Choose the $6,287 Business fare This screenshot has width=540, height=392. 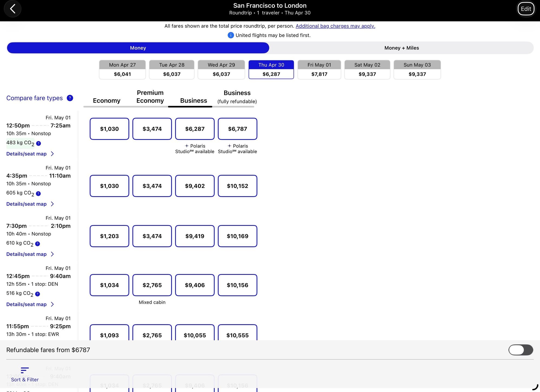pos(195,129)
